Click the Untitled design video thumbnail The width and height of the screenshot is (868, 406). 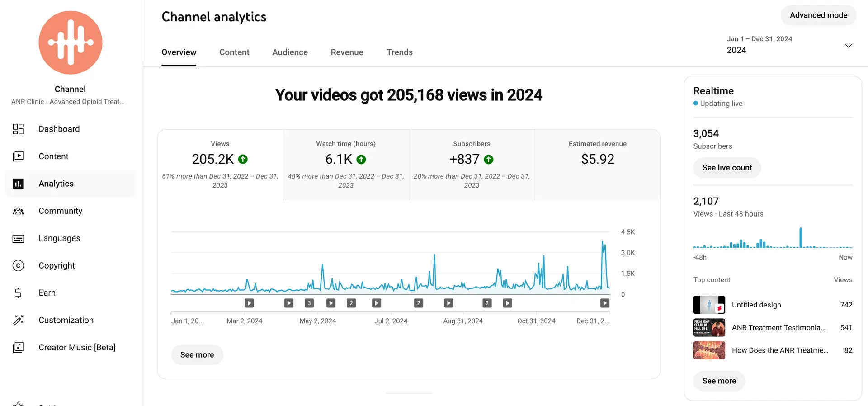(x=709, y=305)
